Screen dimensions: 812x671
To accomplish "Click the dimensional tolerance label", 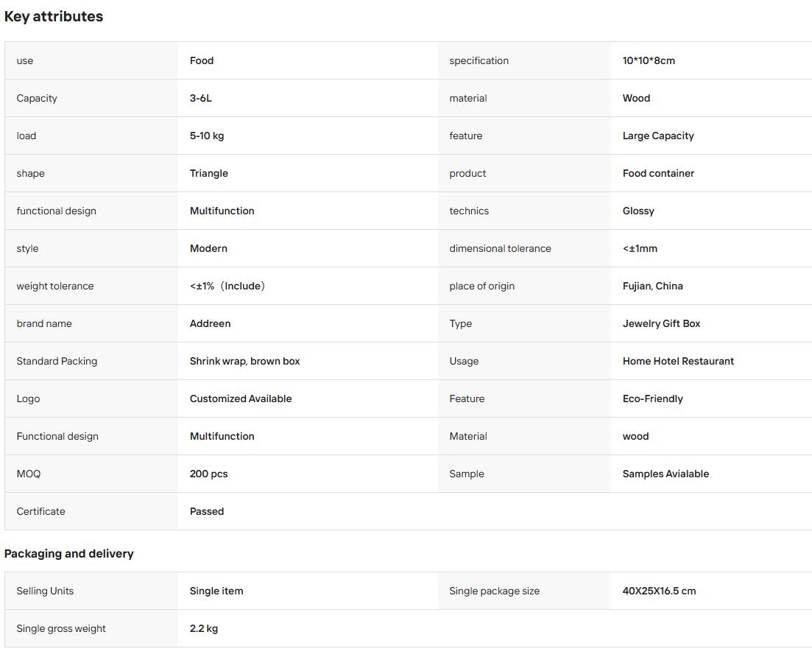I will (500, 248).
